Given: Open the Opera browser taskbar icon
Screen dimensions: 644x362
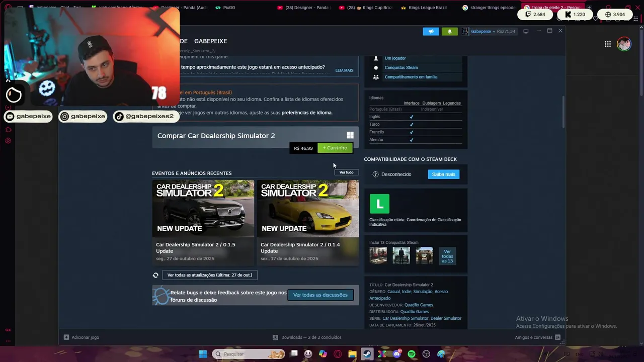Looking at the screenshot, I should pyautogui.click(x=338, y=354).
